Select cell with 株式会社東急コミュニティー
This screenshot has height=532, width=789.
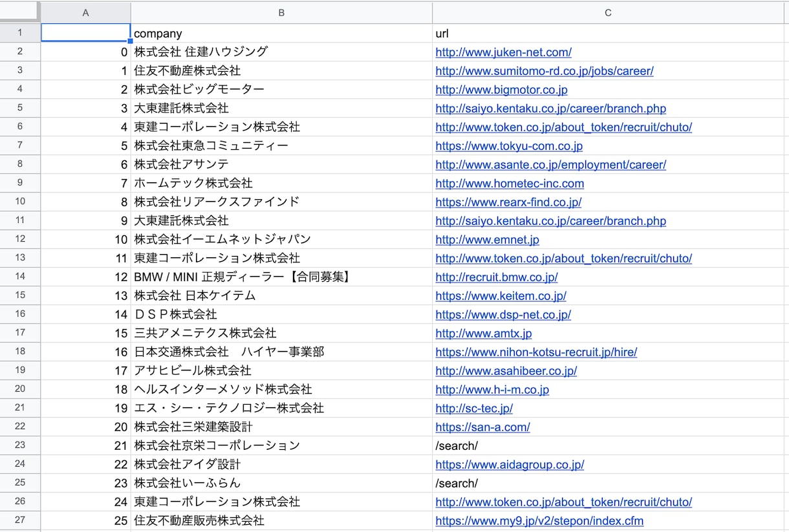pyautogui.click(x=281, y=145)
